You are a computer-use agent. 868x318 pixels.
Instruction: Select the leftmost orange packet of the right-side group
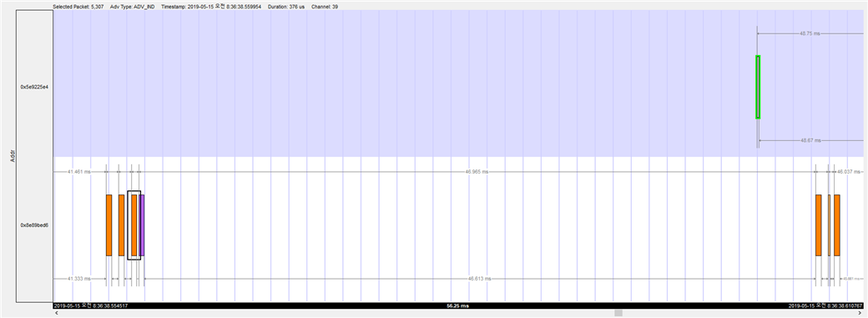pyautogui.click(x=818, y=225)
